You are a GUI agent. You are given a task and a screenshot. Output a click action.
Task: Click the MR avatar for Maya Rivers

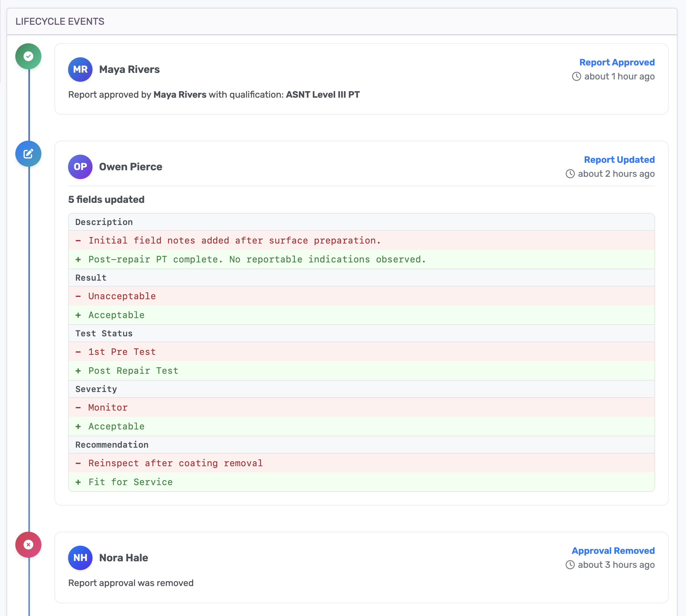(80, 69)
